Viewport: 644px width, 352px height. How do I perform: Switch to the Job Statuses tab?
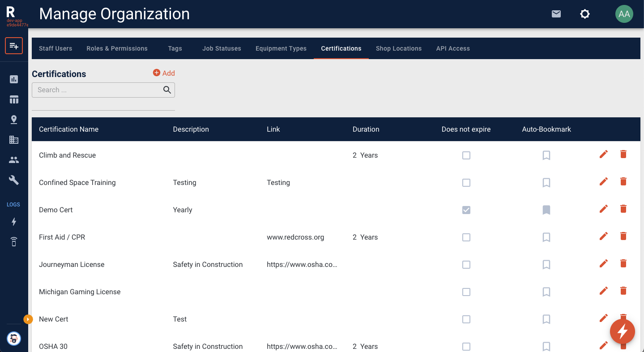[222, 48]
